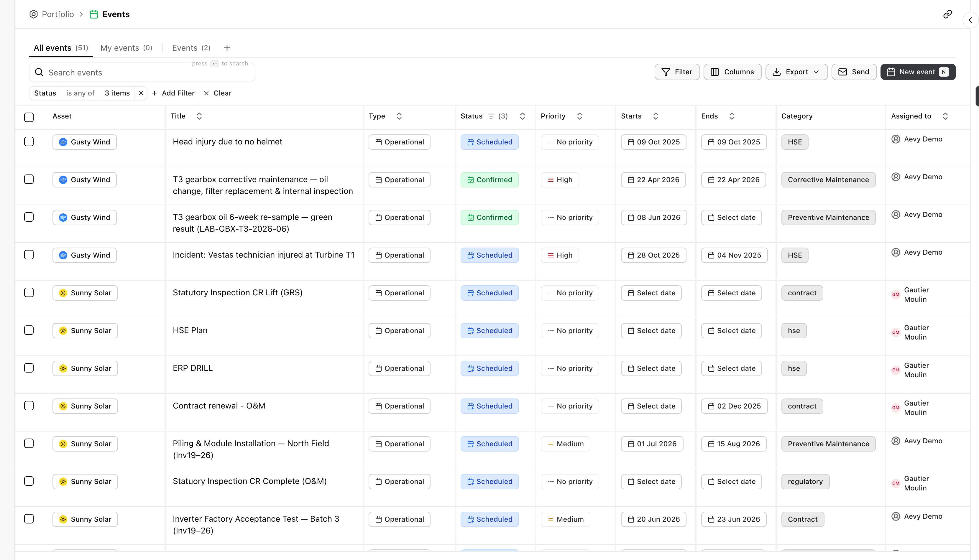The height and width of the screenshot is (560, 979).
Task: Sort by Assigned to column arrows
Action: click(946, 116)
